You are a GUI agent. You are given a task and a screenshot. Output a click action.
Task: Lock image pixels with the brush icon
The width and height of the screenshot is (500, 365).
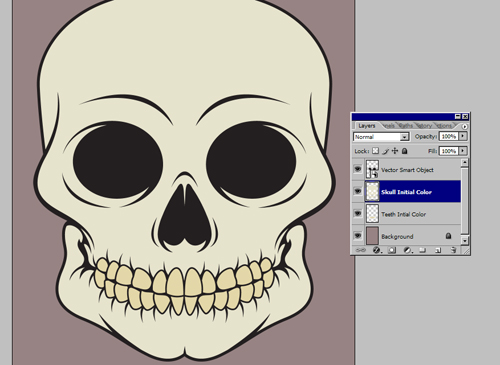point(385,151)
